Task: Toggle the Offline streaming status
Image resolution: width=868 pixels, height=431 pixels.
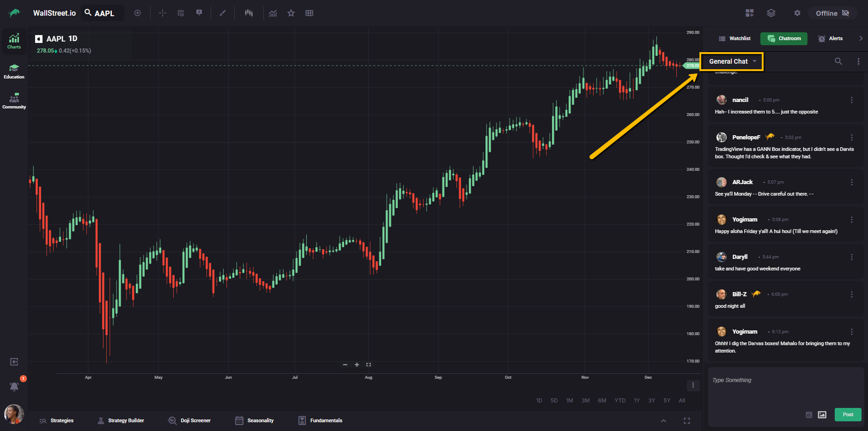Action: [832, 13]
